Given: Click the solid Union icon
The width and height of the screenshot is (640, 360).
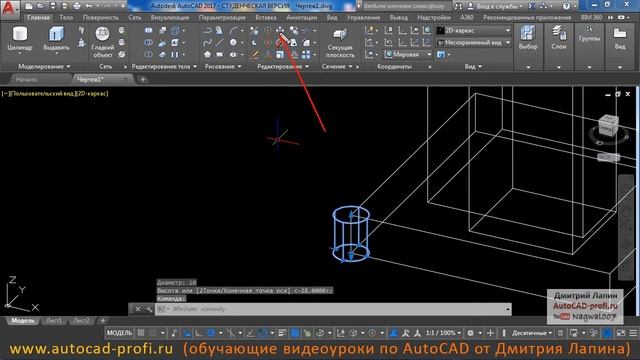Looking at the screenshot, I should click(x=149, y=31).
